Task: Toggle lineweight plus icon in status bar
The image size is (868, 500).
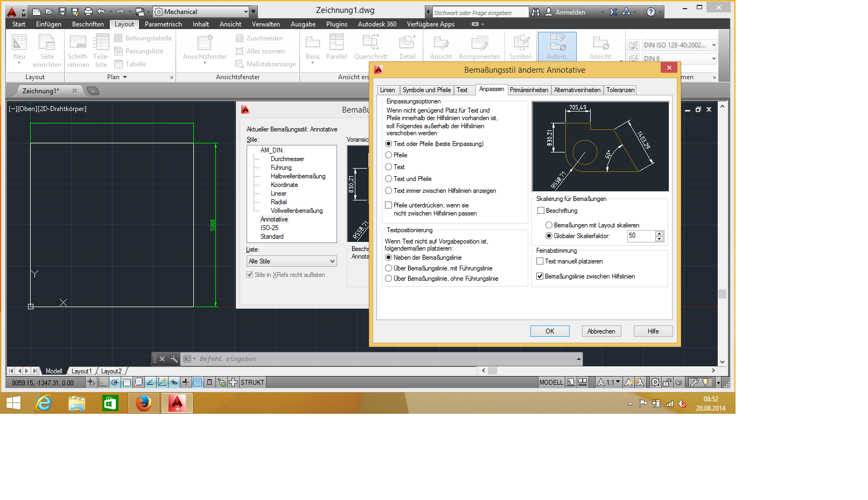Action: [x=185, y=382]
